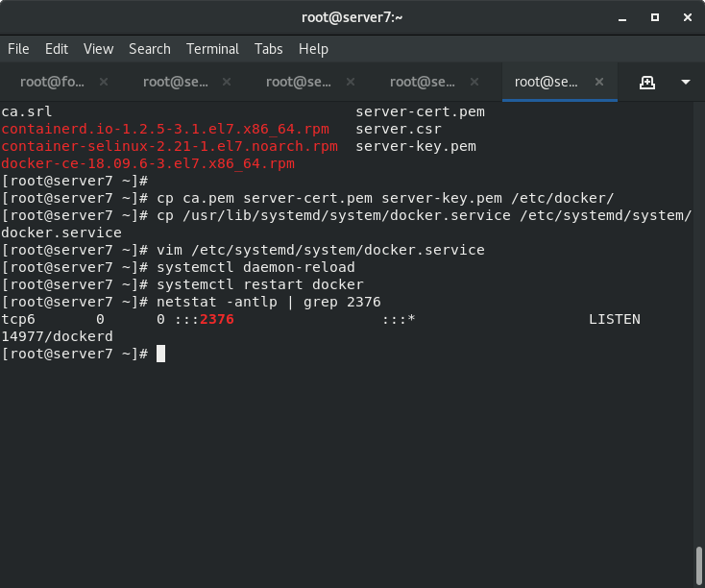The height and width of the screenshot is (588, 705).
Task: Close the third terminal tab
Action: pos(351,82)
